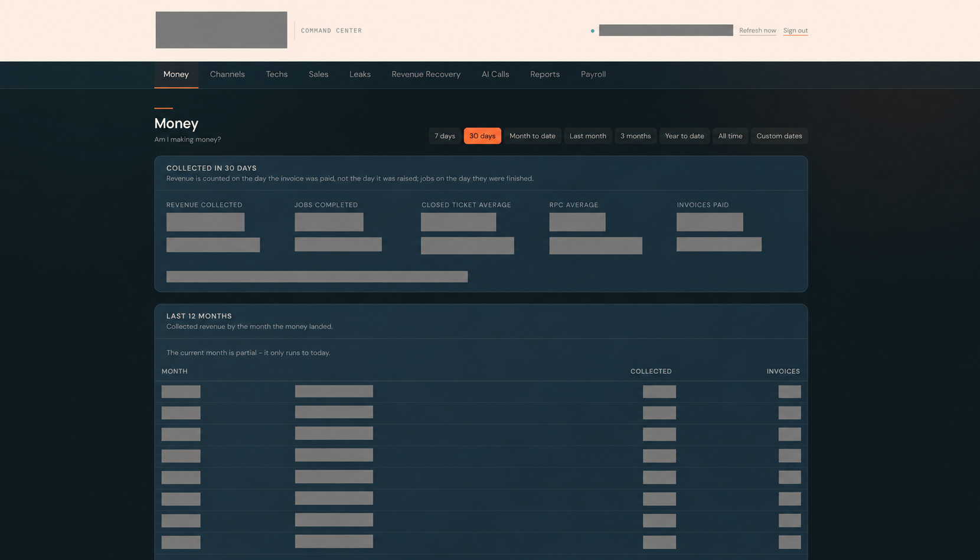Viewport: 980px width, 560px height.
Task: Open the Leaks tab
Action: click(x=360, y=74)
